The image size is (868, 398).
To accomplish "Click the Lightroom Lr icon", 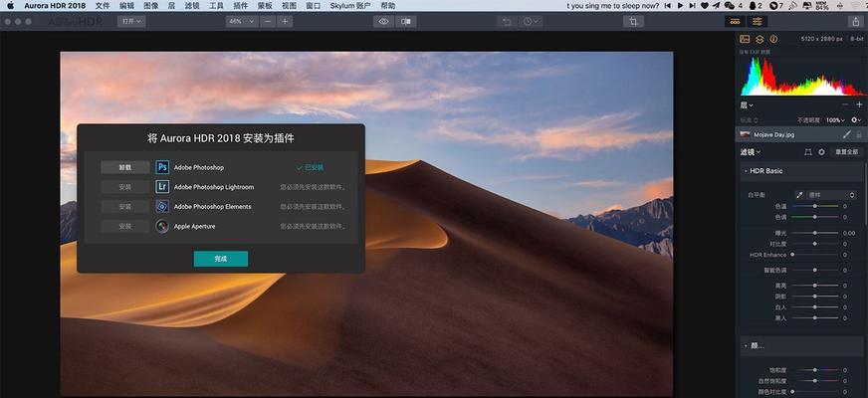I will pos(162,187).
